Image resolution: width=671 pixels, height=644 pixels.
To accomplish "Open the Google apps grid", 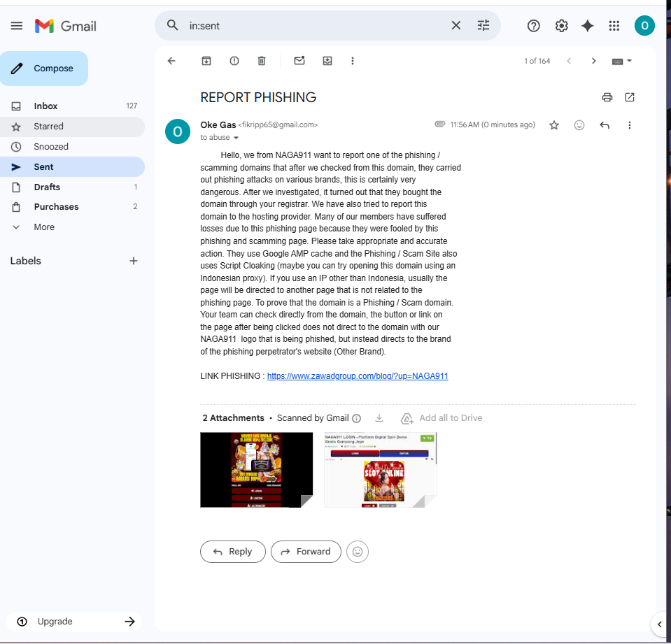I will click(614, 26).
